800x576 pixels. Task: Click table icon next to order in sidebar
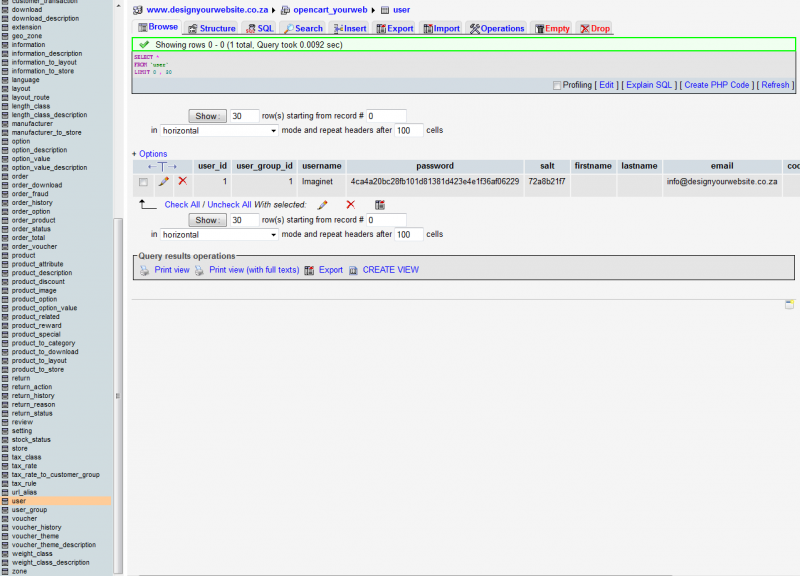(x=5, y=176)
